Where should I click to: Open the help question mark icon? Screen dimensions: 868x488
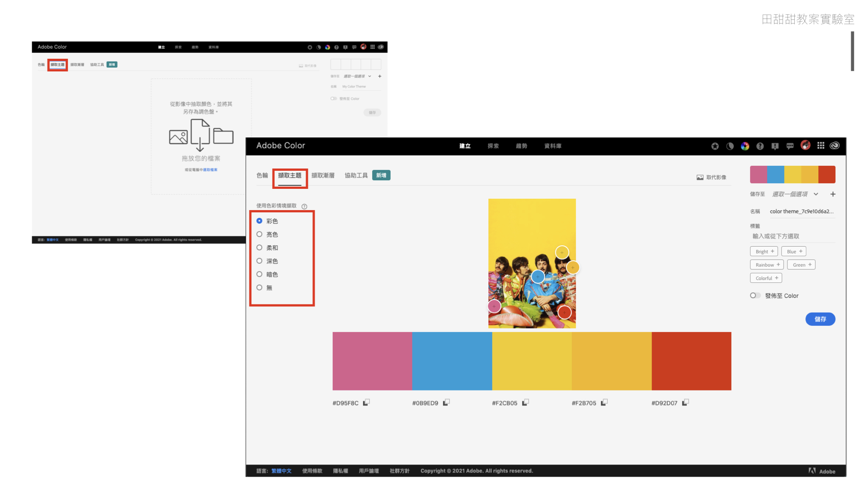[x=760, y=146]
